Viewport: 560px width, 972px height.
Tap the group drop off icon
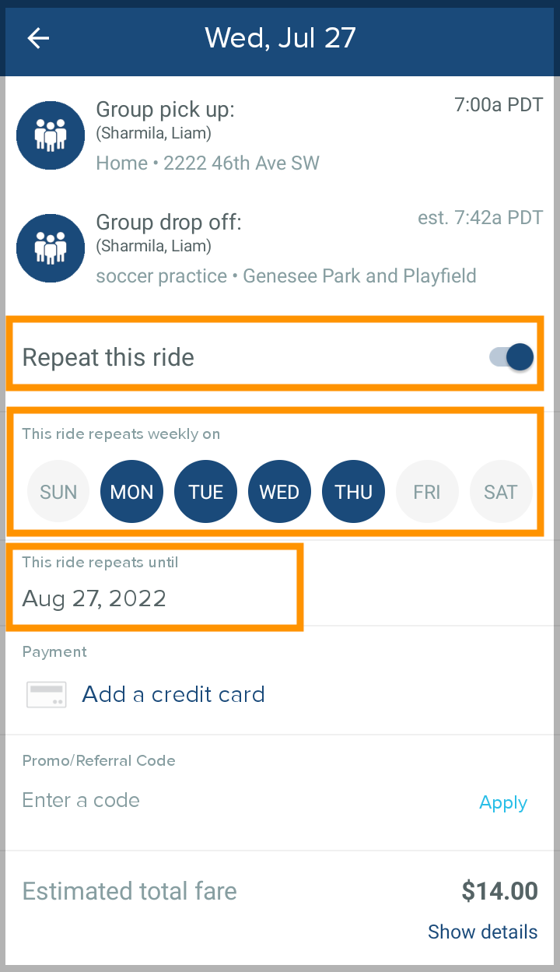click(x=51, y=248)
